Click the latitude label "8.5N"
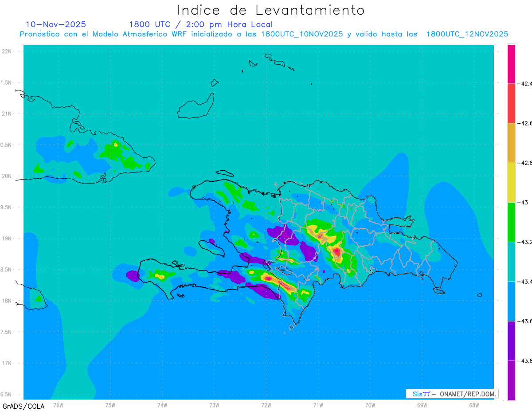The image size is (532, 411). coord(7,270)
